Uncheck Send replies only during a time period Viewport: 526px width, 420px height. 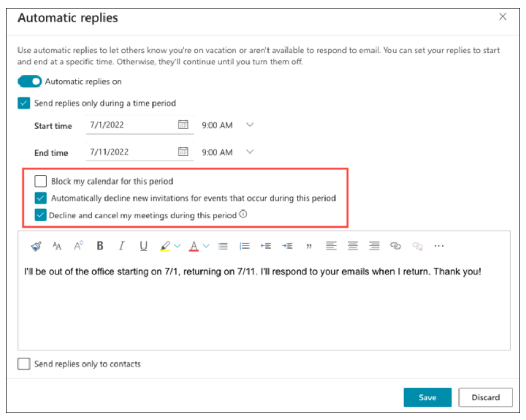point(24,103)
